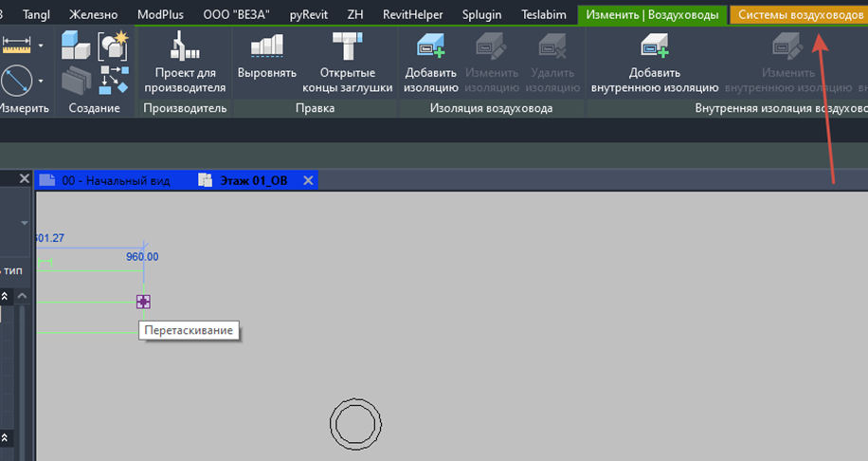Select the Изменить | Воздуховоды tab
Screen dimensions: 868x461
point(652,15)
